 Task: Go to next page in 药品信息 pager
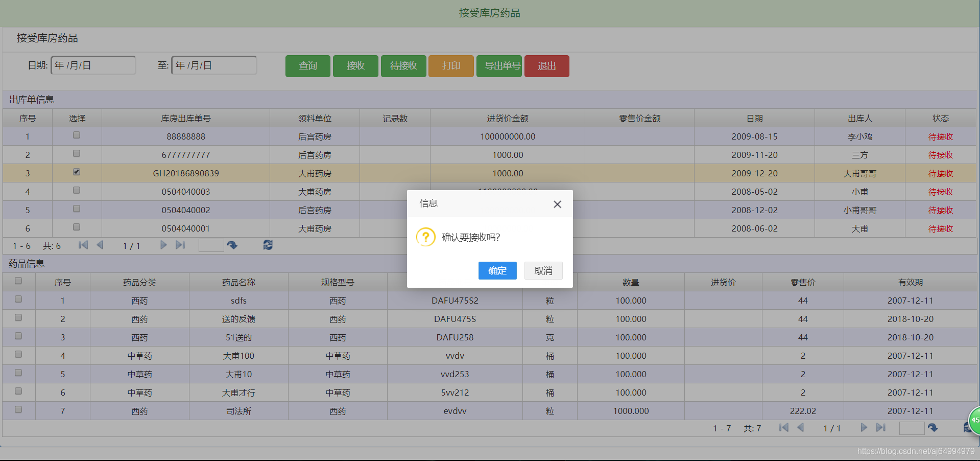pos(864,428)
